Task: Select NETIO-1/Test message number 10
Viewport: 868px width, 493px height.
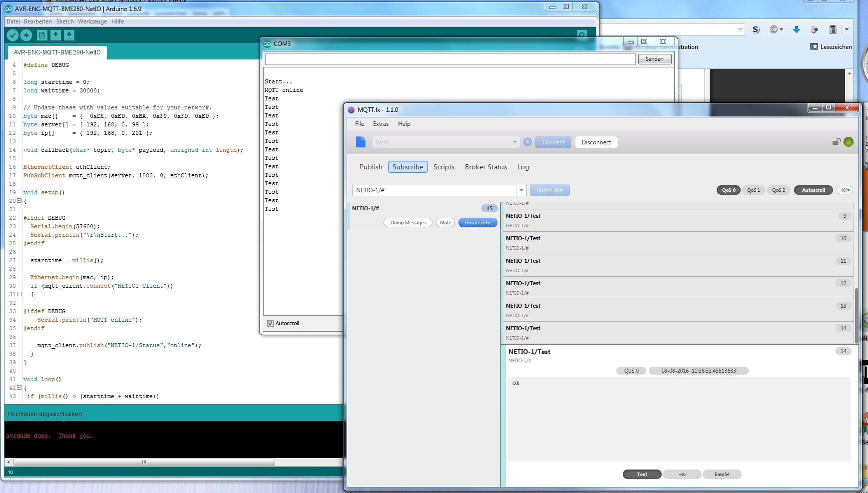Action: click(x=678, y=243)
